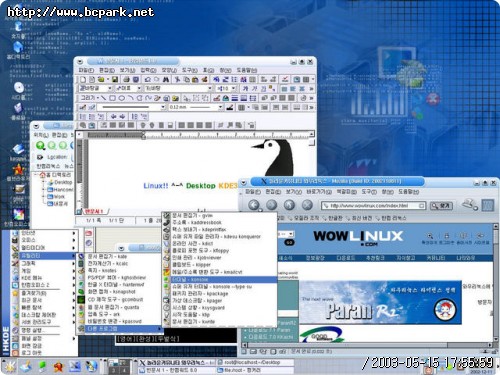The height and width of the screenshot is (375, 500).
Task: Click the Mozilla Back navigation button
Action: point(254,205)
